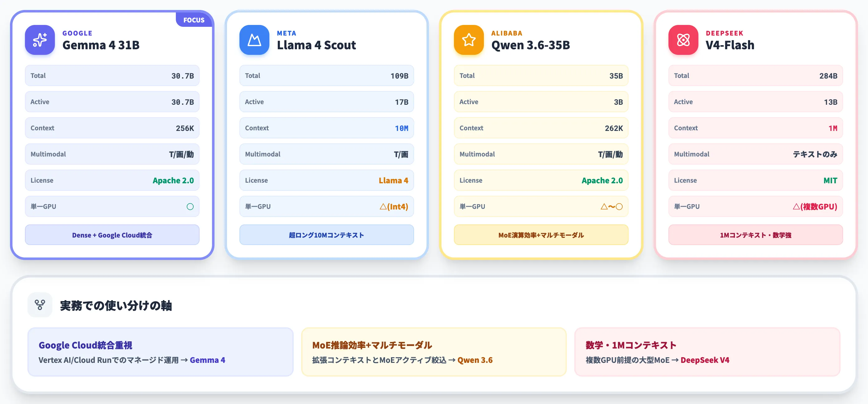
Task: Click DeepSeek's Context value 1M
Action: [x=833, y=128]
